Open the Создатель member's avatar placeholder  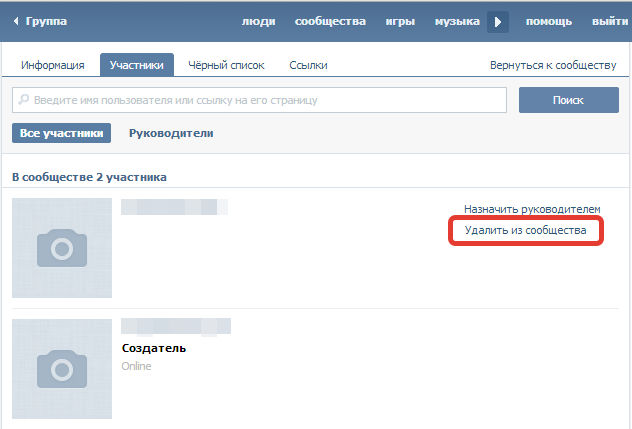coord(62,369)
